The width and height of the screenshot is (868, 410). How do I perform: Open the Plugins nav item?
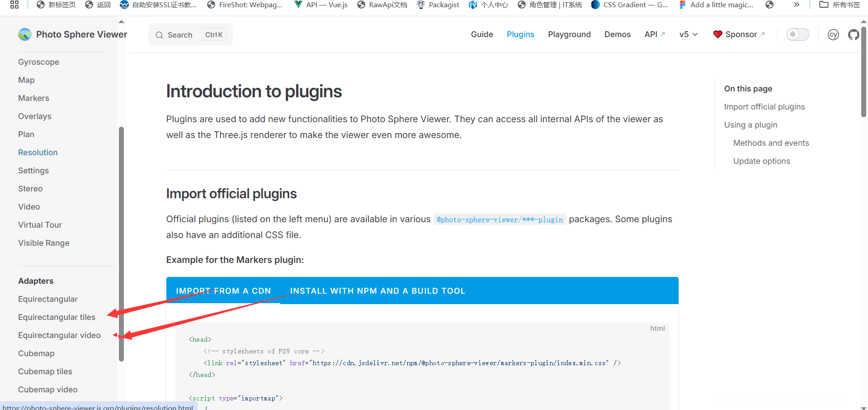coord(520,34)
